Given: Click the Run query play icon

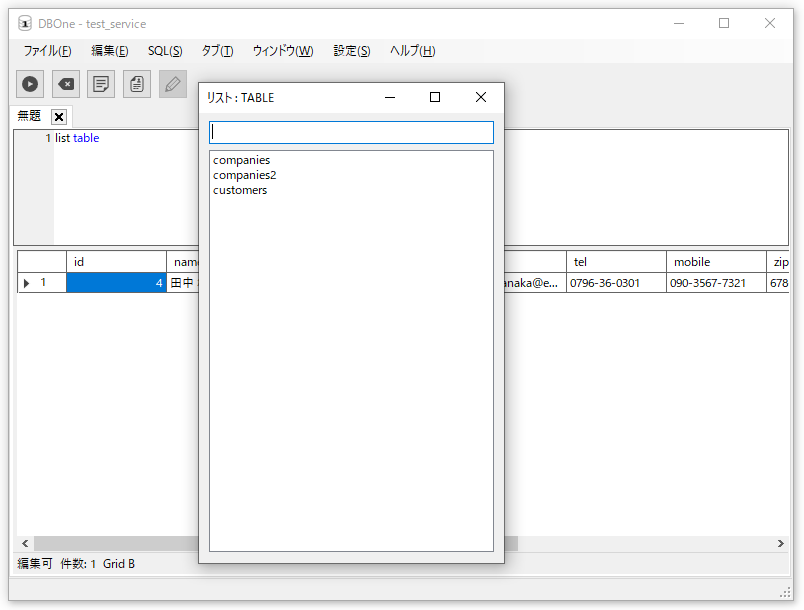Looking at the screenshot, I should (x=30, y=85).
